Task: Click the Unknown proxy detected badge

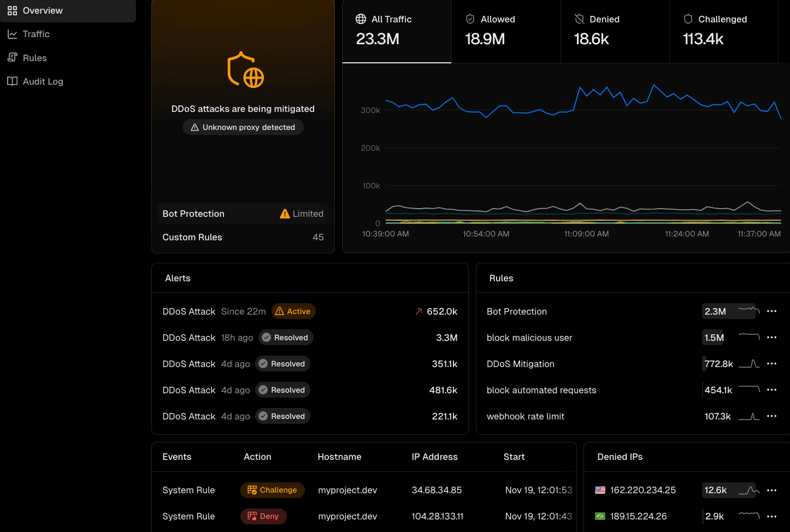Action: coord(243,127)
